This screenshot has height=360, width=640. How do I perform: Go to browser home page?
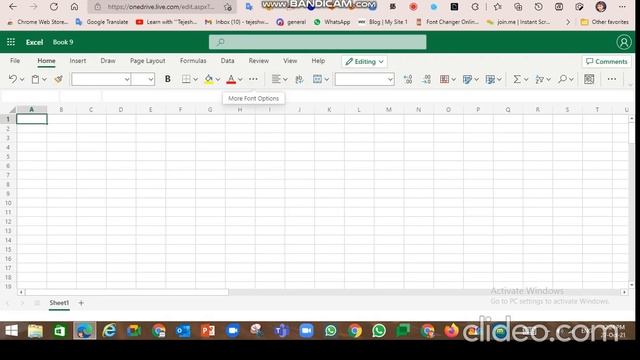pos(74,7)
